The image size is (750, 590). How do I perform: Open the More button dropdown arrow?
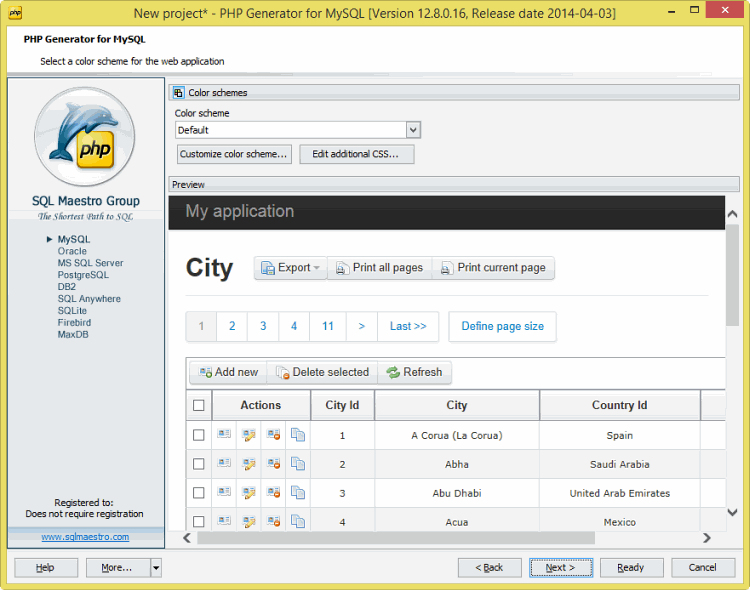coord(156,568)
